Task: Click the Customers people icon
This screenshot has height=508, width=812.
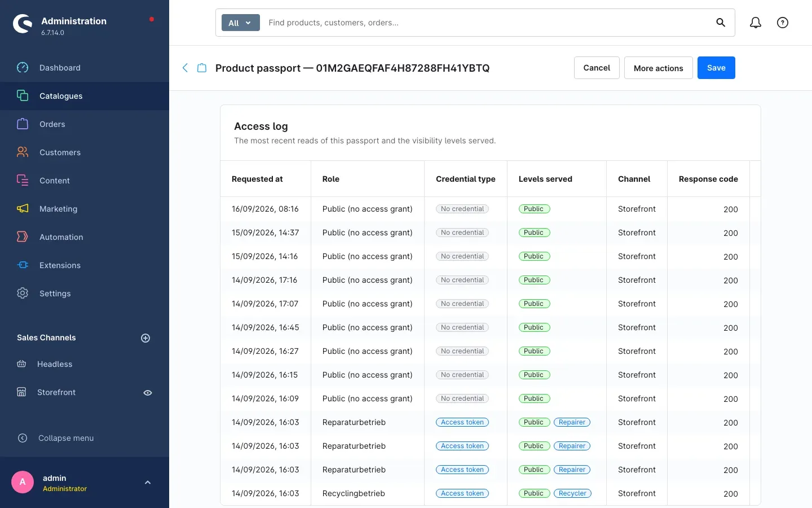Action: [23, 152]
